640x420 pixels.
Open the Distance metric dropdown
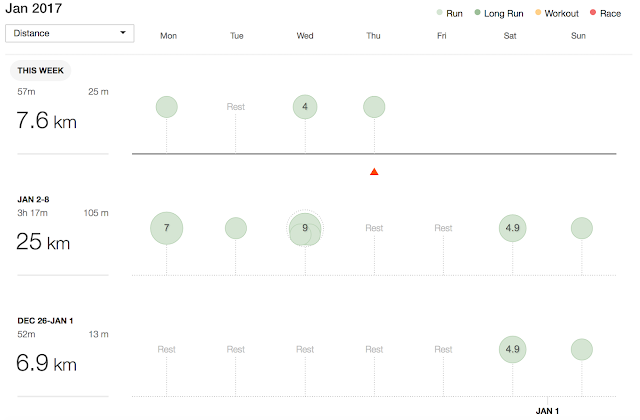coord(70,33)
